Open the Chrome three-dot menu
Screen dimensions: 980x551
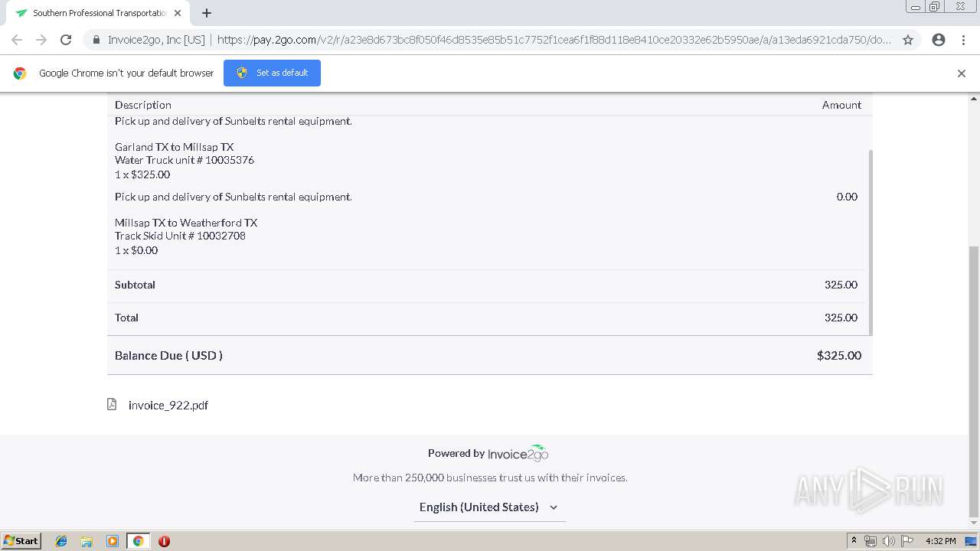pos(963,40)
